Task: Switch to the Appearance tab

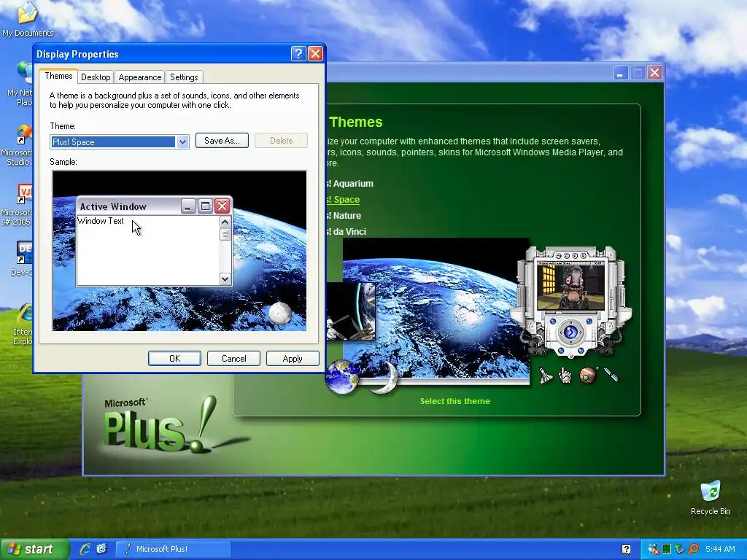Action: 139,77
